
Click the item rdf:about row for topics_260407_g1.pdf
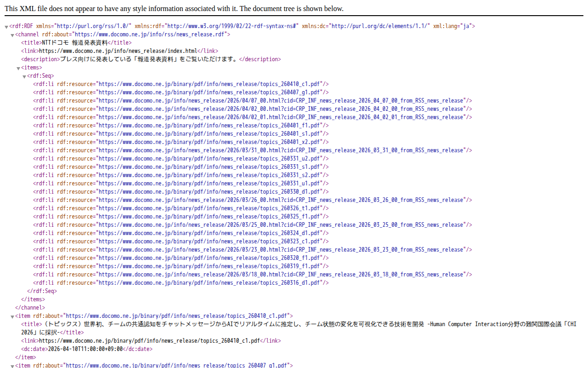(x=154, y=365)
